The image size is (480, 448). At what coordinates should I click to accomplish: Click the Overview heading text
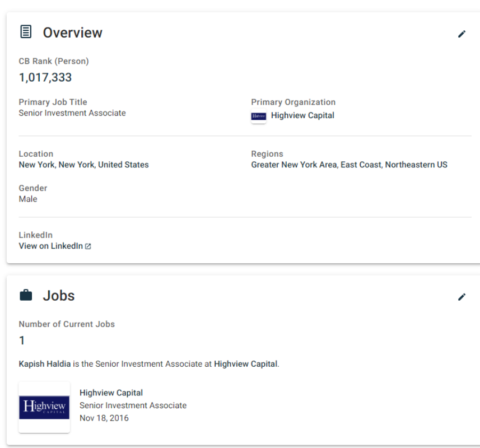73,32
